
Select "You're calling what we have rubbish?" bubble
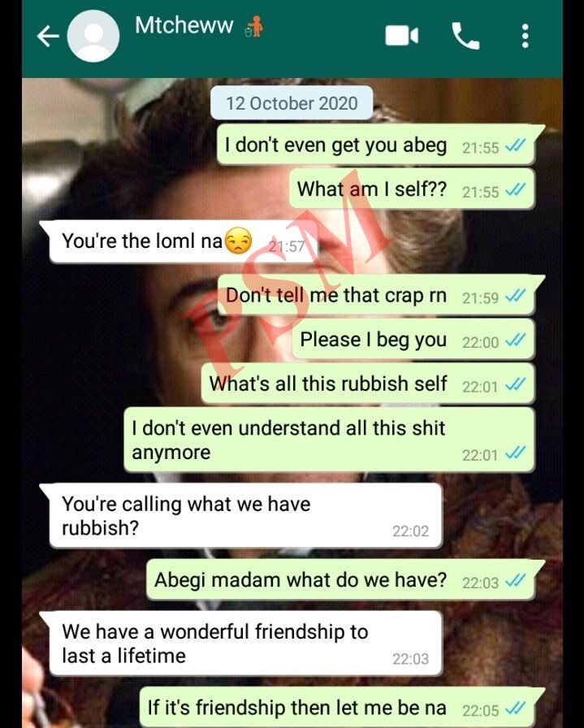tap(241, 516)
